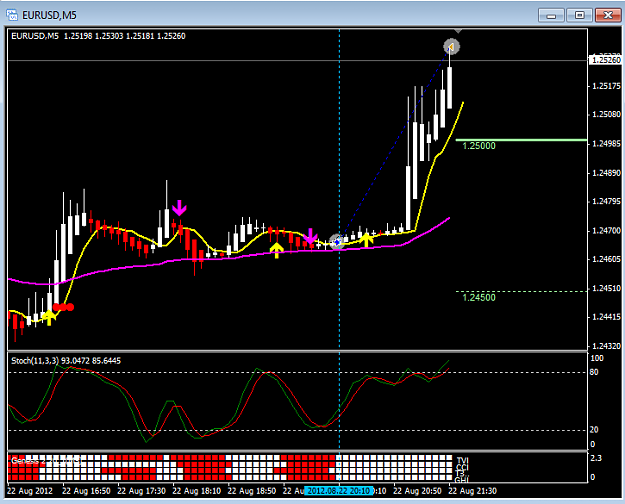Click the Genesis indicator label in bottom panel
The image size is (625, 504).
47,461
